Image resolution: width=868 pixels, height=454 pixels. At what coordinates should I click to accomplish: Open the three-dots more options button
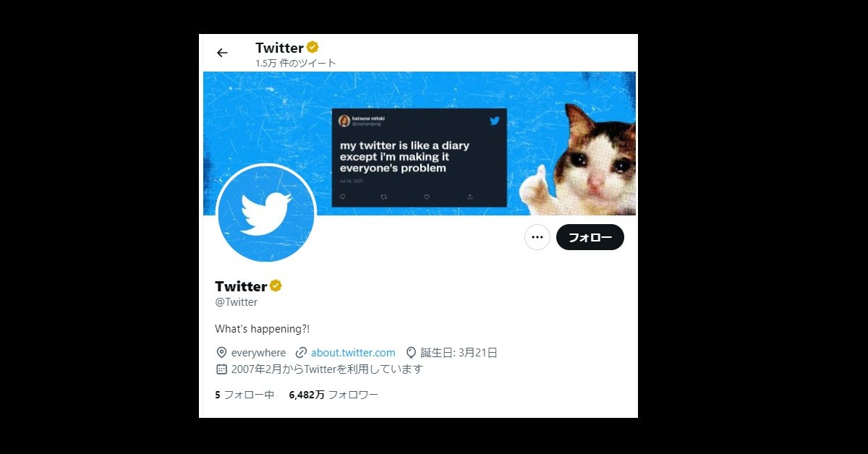(x=537, y=237)
